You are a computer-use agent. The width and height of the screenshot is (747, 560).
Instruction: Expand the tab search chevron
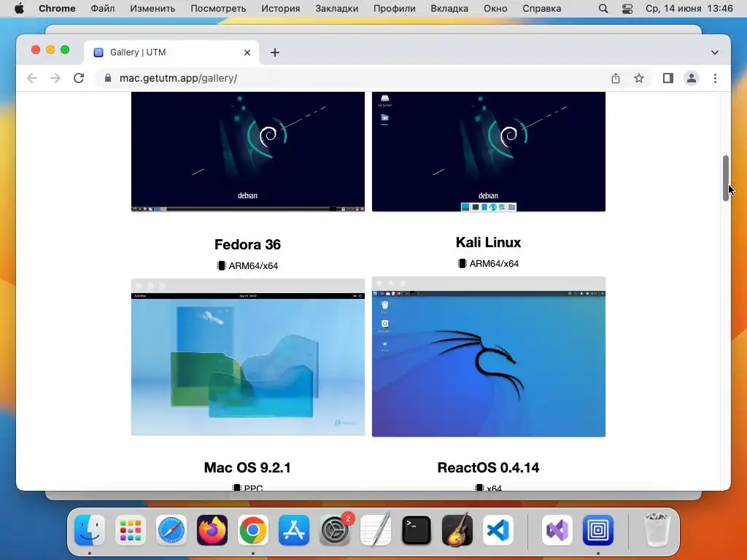[715, 52]
